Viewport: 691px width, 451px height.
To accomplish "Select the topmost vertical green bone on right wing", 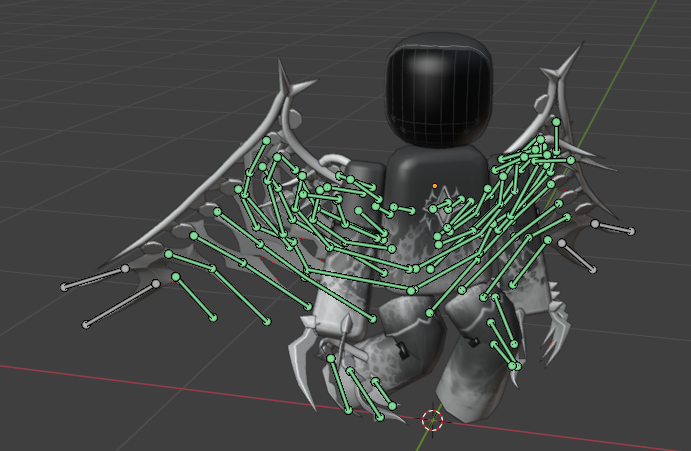I will click(556, 138).
